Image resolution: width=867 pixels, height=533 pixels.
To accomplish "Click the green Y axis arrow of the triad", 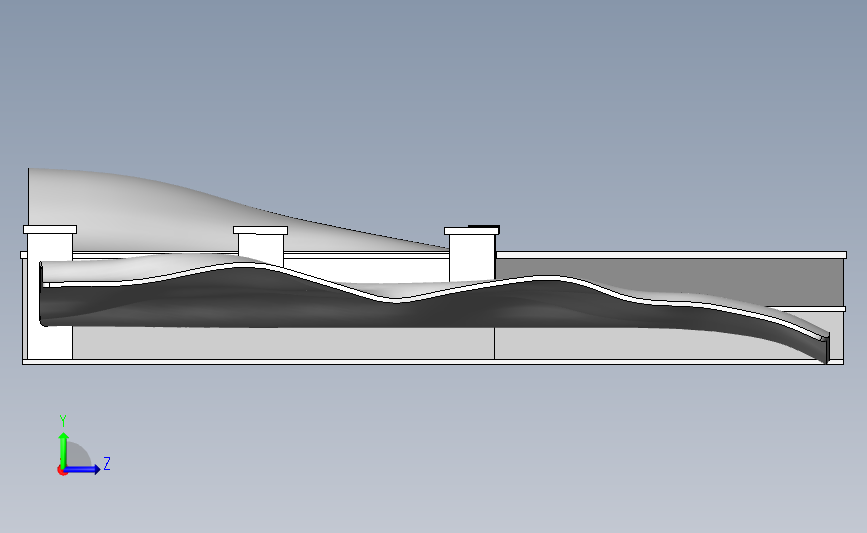I will point(63,449).
